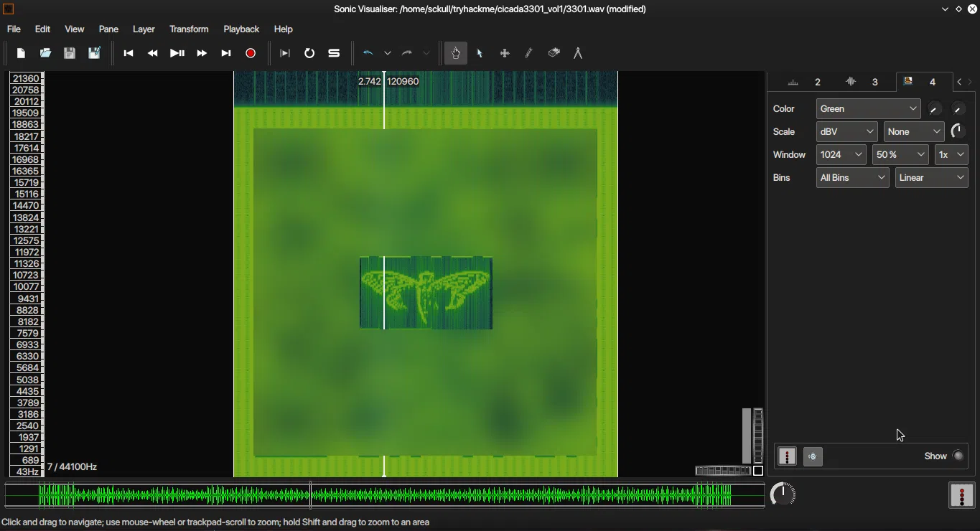Open the Redo history dropdown arrow
The width and height of the screenshot is (980, 531).
tap(426, 53)
